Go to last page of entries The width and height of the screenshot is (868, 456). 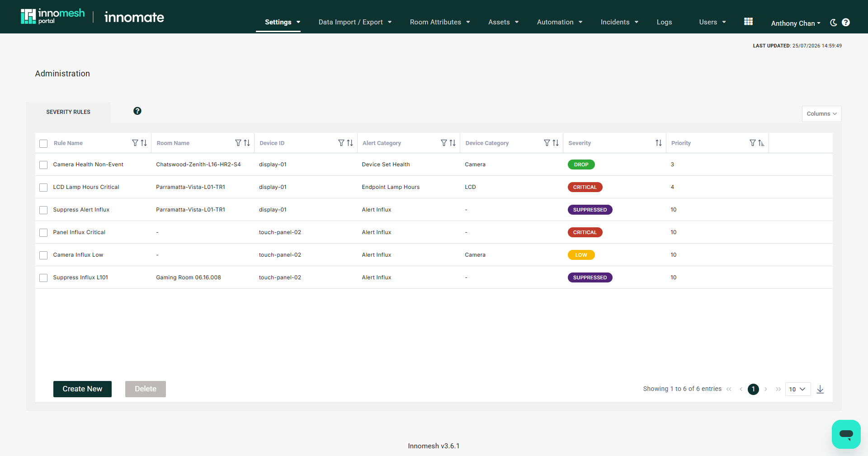(x=778, y=389)
